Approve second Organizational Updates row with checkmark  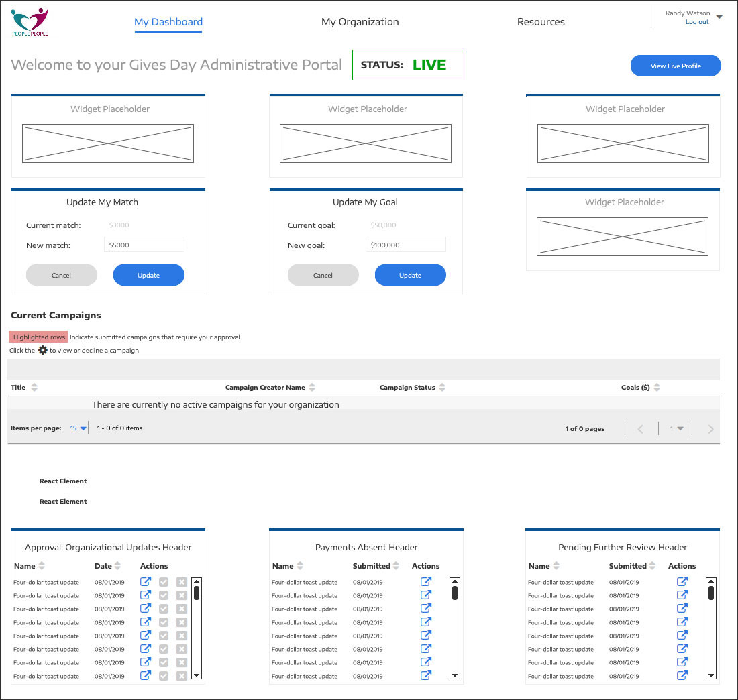click(x=164, y=595)
